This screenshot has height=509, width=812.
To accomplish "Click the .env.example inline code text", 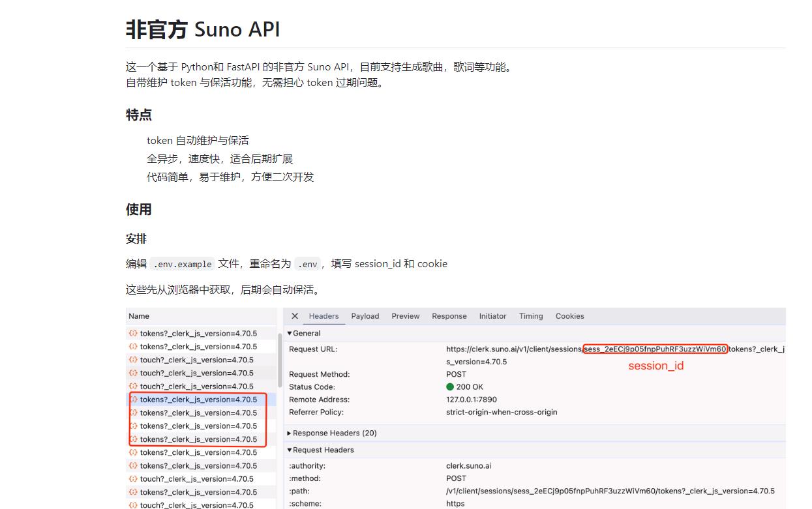I will (x=182, y=263).
